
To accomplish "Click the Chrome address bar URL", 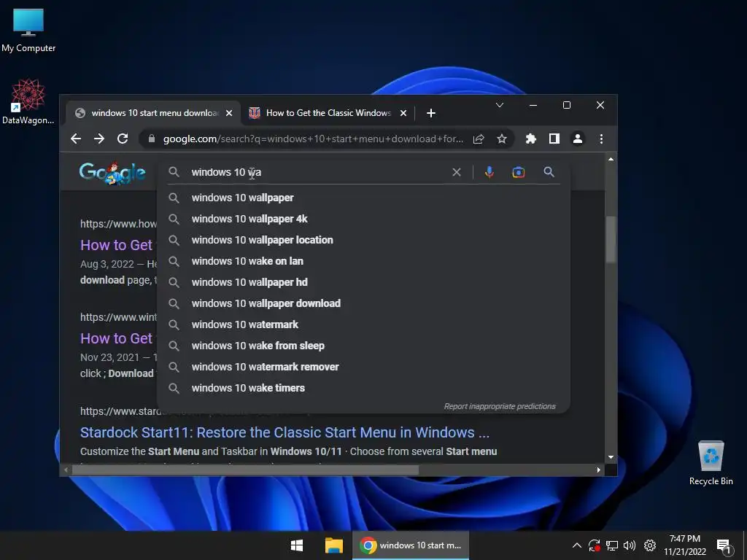I will [x=312, y=139].
